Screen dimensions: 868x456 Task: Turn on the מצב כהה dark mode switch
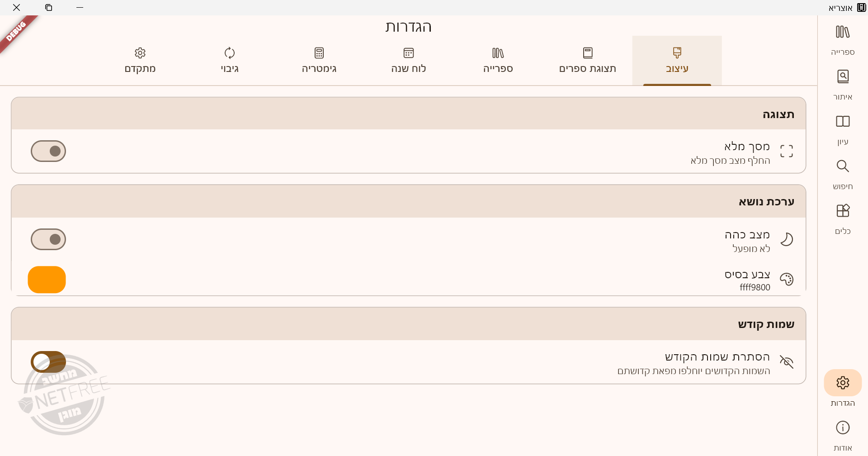coord(48,239)
